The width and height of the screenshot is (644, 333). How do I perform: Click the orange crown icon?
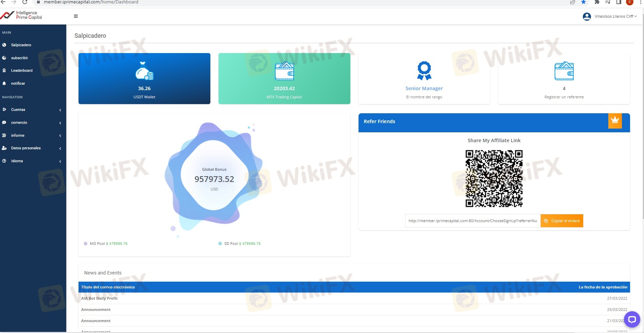[x=615, y=121]
